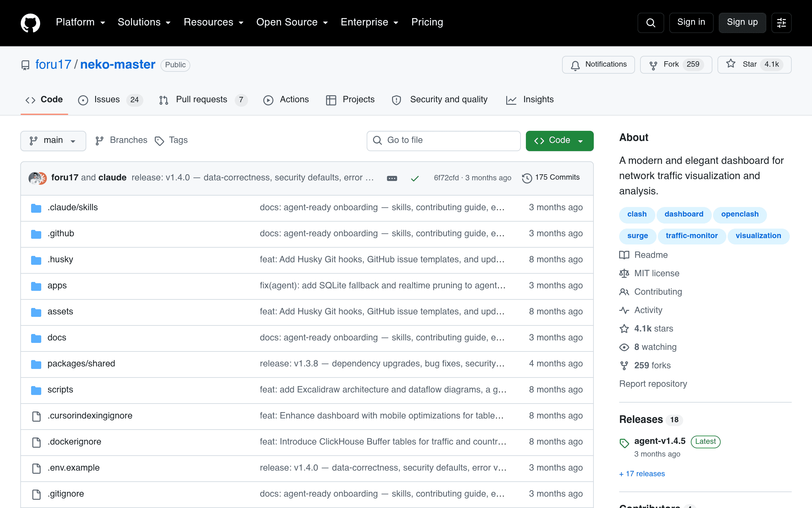Click the Go to file search field
Image resolution: width=812 pixels, height=508 pixels.
pyautogui.click(x=443, y=140)
